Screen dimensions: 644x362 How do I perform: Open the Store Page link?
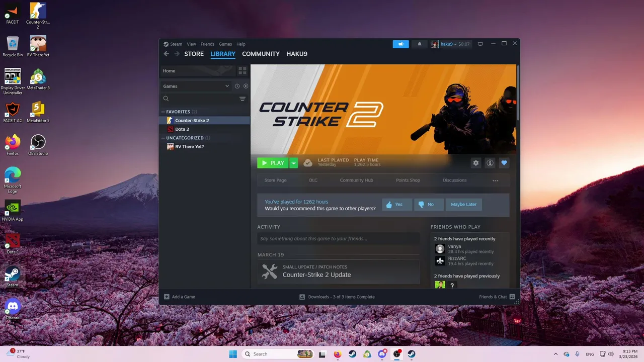coord(276,180)
